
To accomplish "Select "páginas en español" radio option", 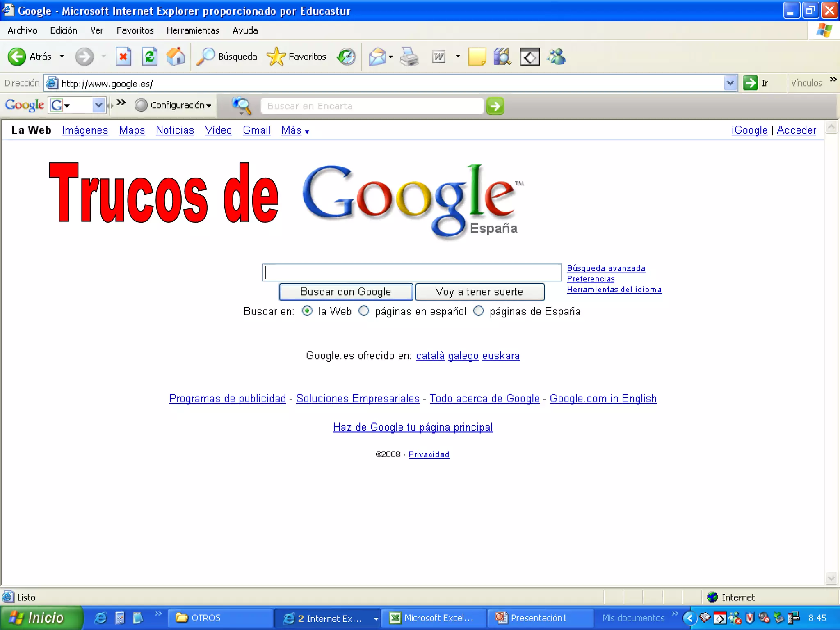I will pos(364,311).
